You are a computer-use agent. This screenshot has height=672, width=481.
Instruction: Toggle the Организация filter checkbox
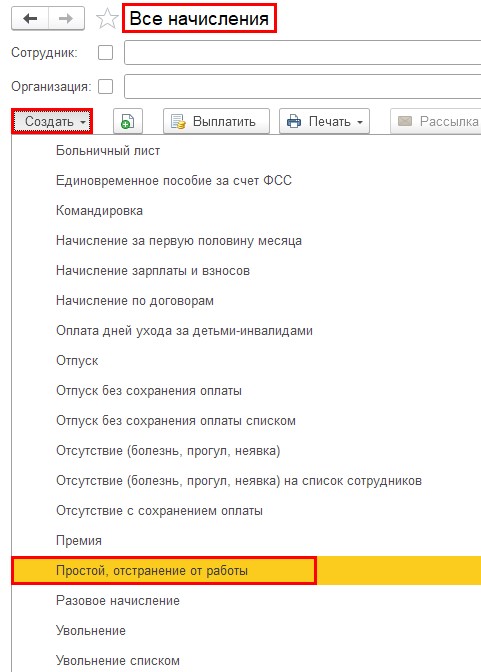(x=105, y=87)
